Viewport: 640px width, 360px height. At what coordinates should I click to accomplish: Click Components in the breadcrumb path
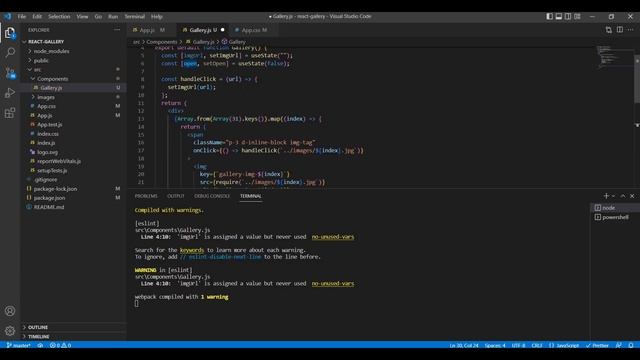click(162, 42)
